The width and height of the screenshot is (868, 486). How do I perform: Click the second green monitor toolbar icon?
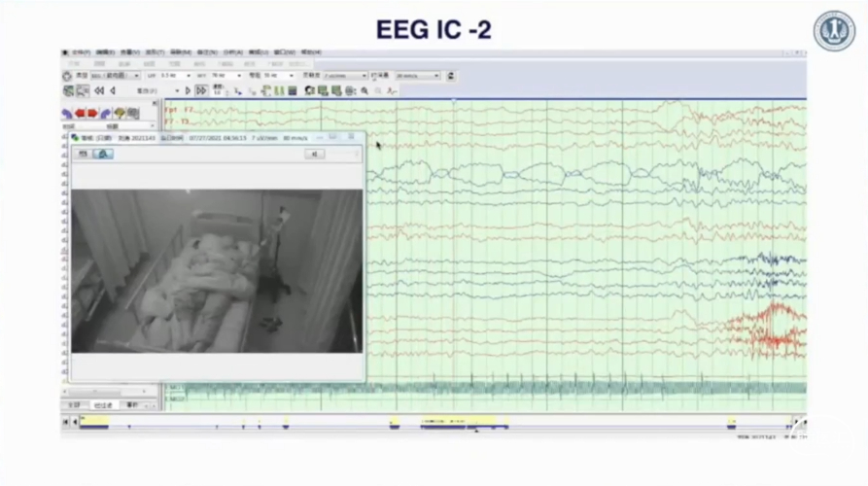tap(336, 90)
